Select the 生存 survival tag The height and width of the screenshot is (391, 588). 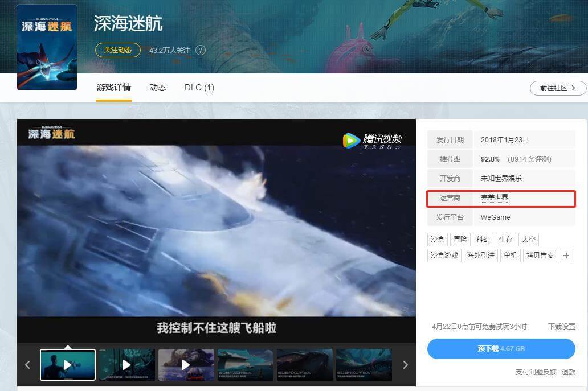click(506, 240)
